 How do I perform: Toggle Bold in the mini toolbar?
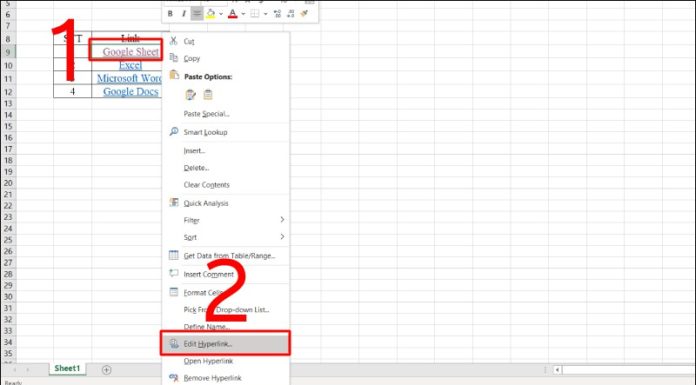pos(170,14)
